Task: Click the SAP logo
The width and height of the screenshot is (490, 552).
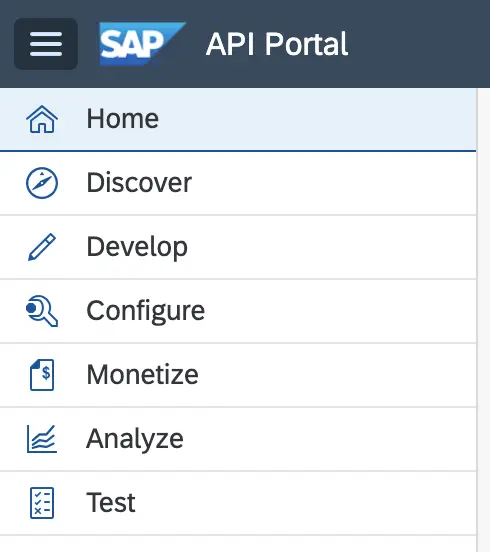Action: (x=143, y=44)
